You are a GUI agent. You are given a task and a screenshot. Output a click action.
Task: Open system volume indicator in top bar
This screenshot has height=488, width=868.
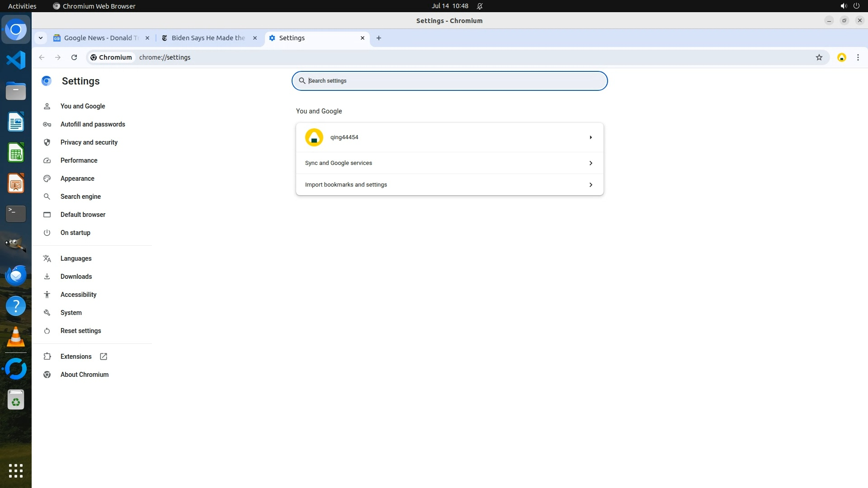(x=843, y=6)
